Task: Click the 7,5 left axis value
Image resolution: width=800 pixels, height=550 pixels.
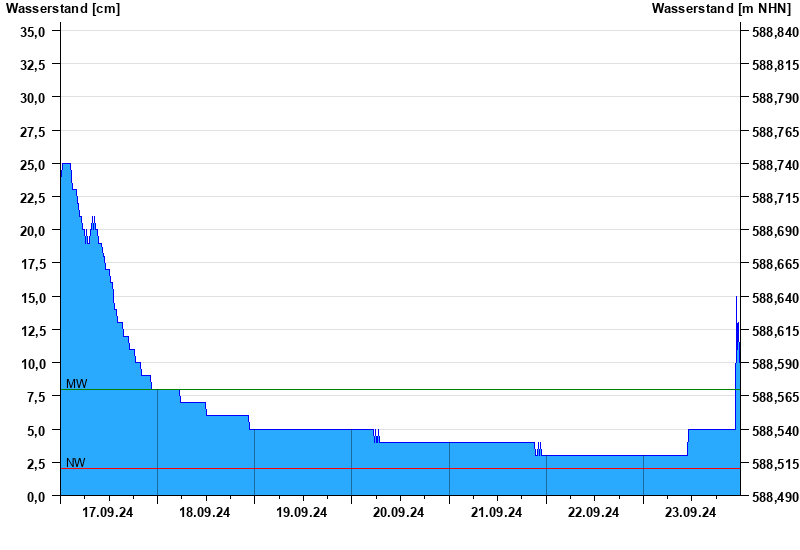Action: pyautogui.click(x=35, y=397)
